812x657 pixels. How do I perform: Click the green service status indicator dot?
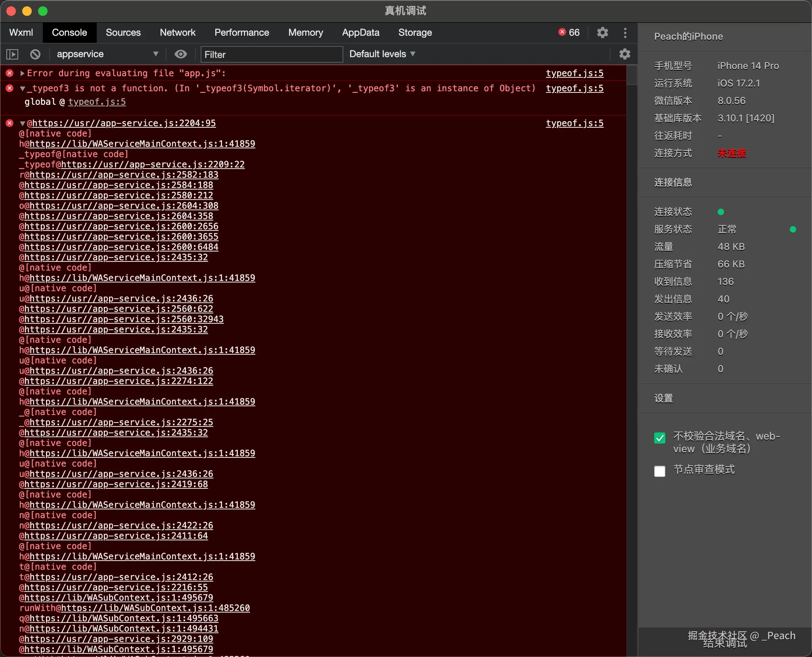pyautogui.click(x=793, y=229)
